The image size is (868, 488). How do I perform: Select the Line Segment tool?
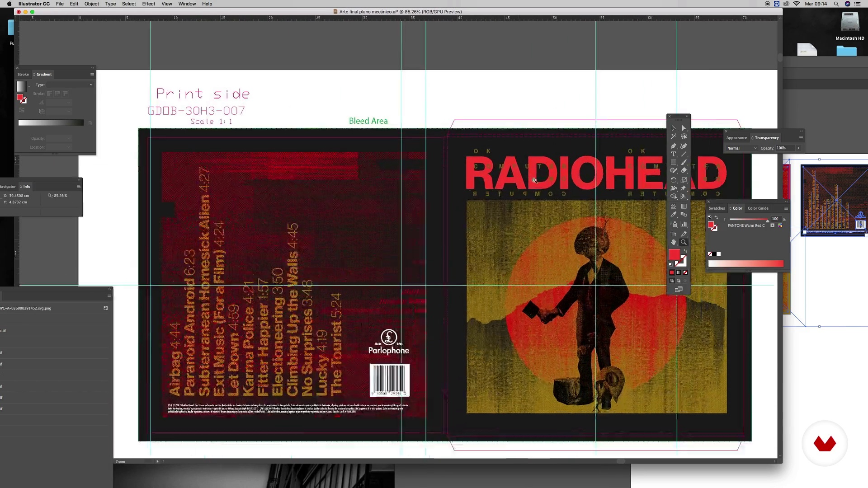[x=684, y=154]
